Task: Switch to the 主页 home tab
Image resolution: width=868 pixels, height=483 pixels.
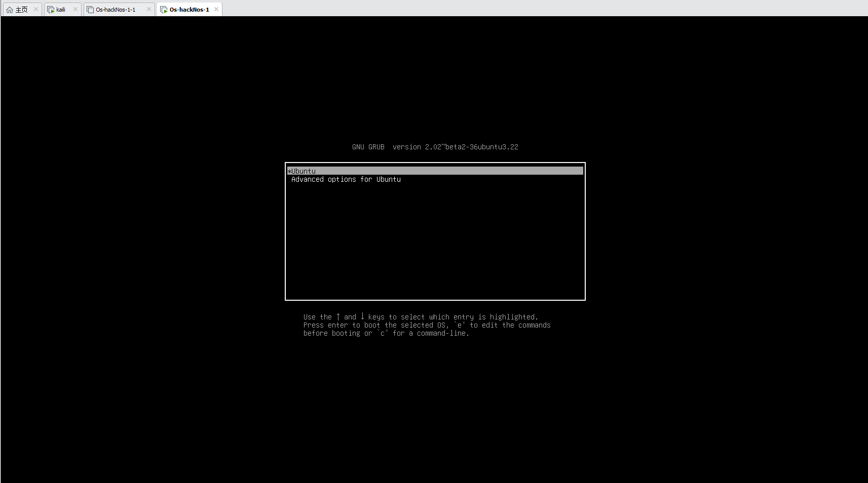Action: pos(21,9)
